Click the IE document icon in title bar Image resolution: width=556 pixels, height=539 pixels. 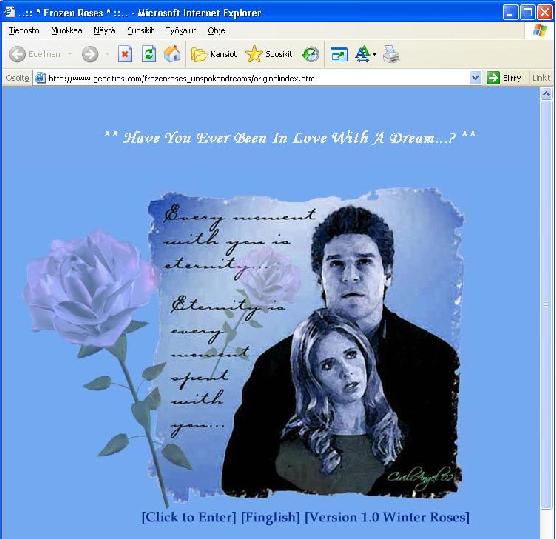[x=10, y=12]
